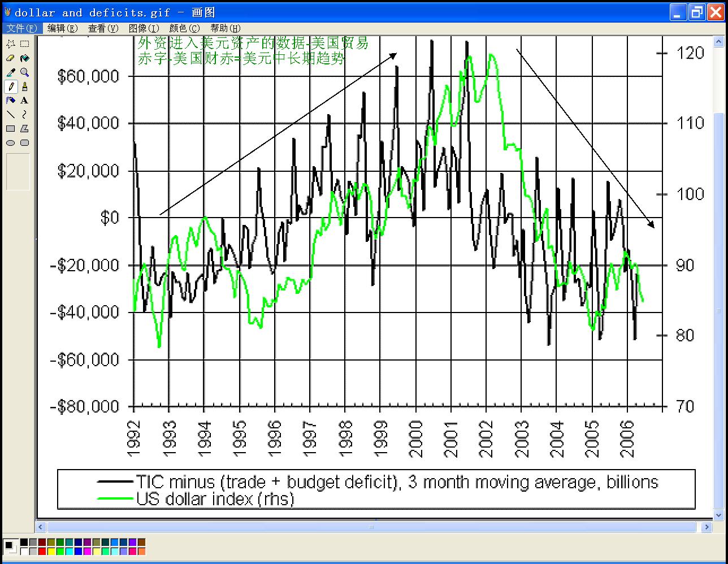The height and width of the screenshot is (564, 728).
Task: Activate the Pick Color eyedropper tool
Action: (x=11, y=72)
